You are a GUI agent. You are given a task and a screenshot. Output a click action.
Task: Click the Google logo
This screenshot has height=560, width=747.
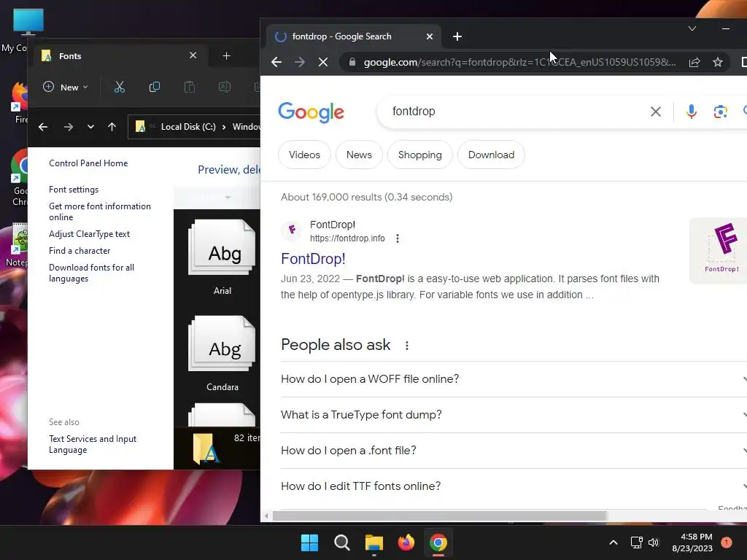[311, 112]
